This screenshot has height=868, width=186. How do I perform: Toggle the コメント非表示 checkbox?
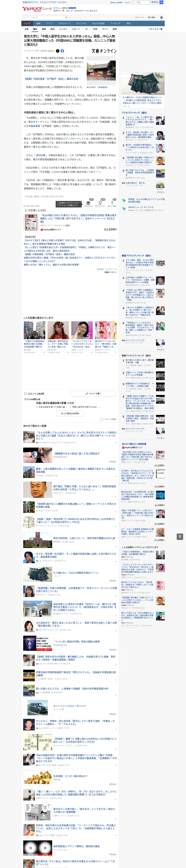[102, 419]
